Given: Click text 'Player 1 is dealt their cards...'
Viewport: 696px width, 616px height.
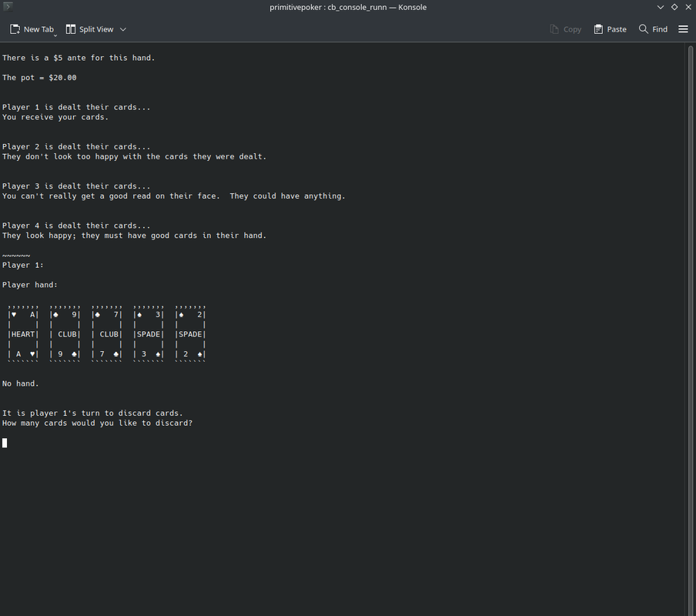Looking at the screenshot, I should click(76, 107).
